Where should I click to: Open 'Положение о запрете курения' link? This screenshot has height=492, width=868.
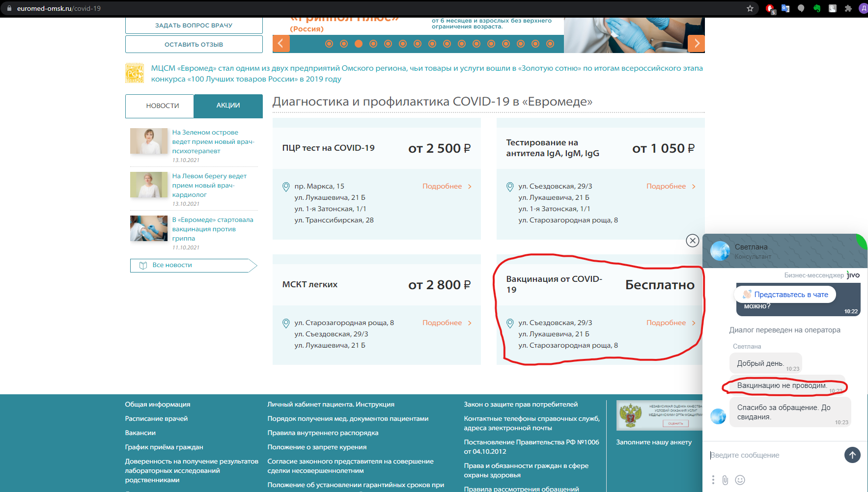coord(317,447)
